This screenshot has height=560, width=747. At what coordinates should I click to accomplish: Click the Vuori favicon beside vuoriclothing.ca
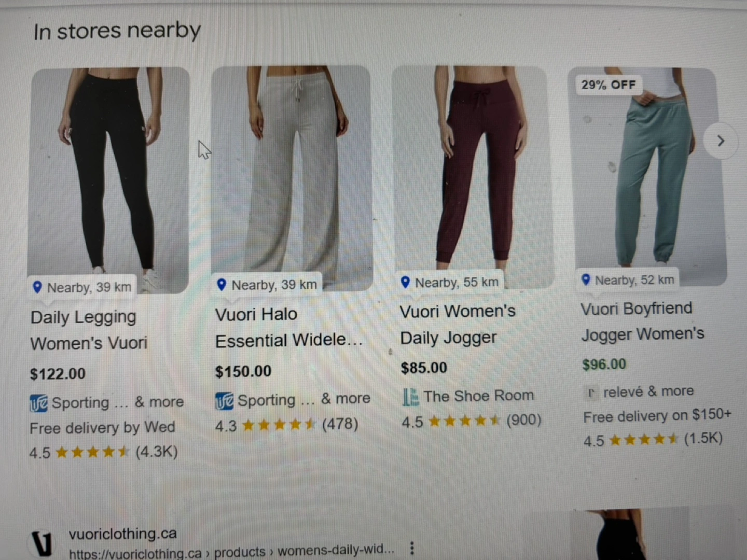point(42,543)
